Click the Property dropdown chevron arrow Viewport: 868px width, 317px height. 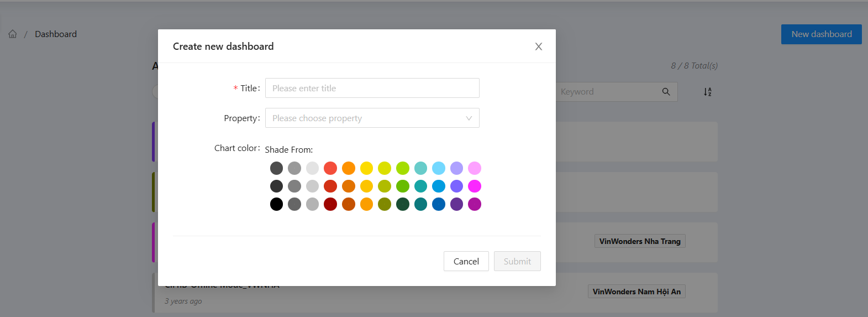point(469,118)
